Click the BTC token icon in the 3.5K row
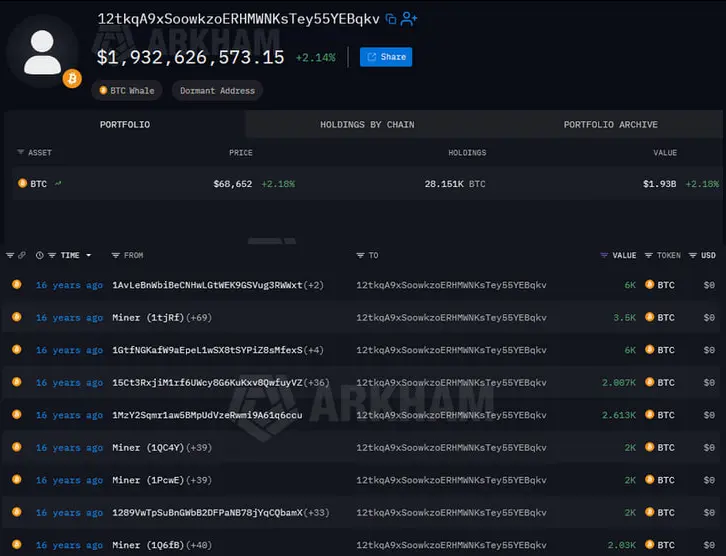The width and height of the screenshot is (726, 556). 650,317
